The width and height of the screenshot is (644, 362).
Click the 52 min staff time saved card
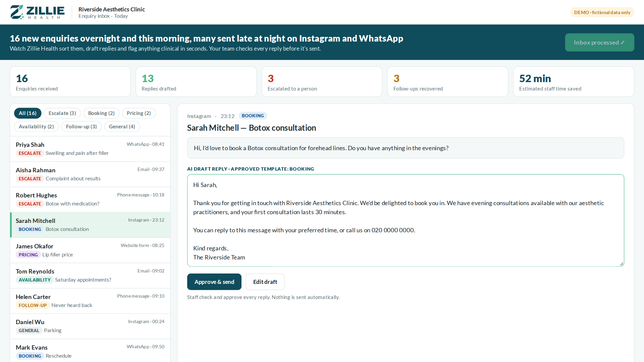pyautogui.click(x=574, y=82)
